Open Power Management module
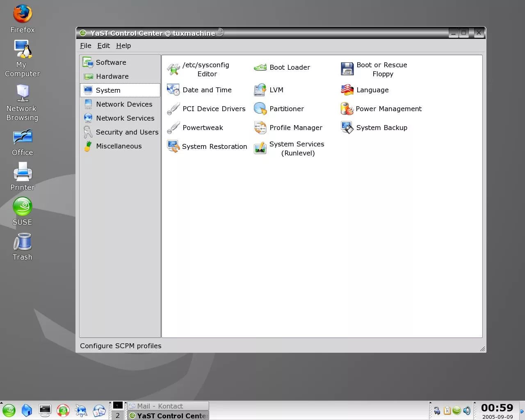Screen dimensions: 525x420 click(381, 109)
